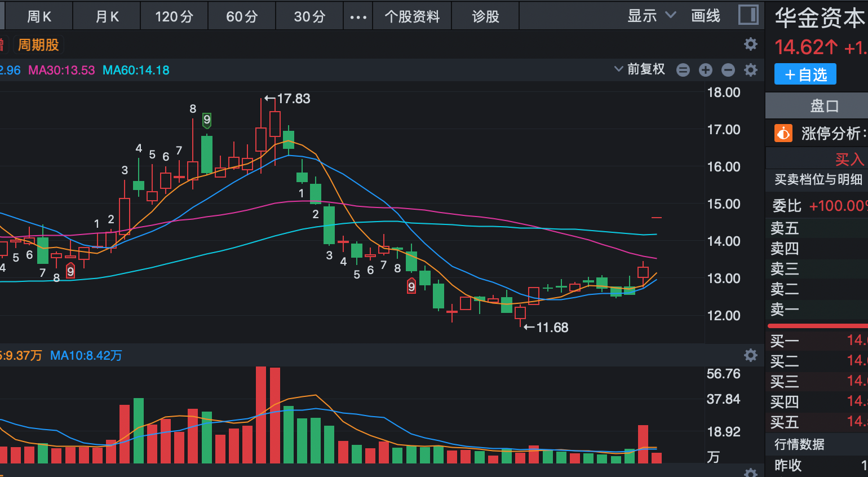Select the 买二 bid row
The height and width of the screenshot is (477, 868).
[817, 361]
